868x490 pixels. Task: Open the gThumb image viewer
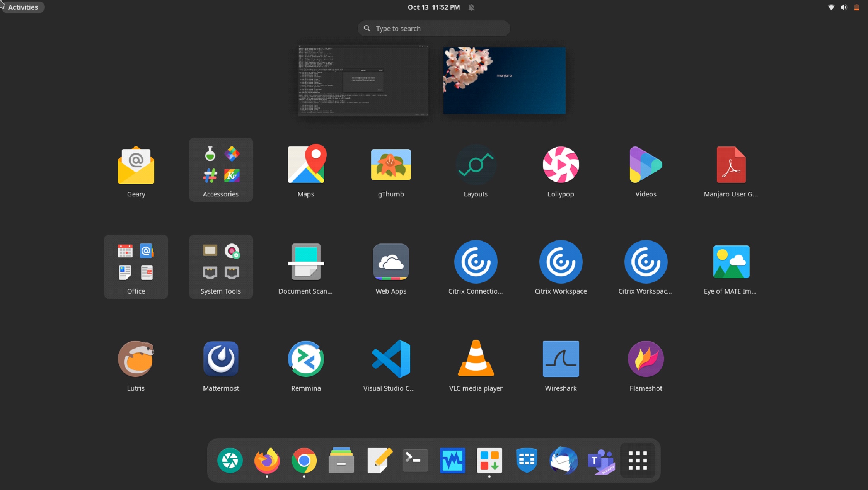click(x=391, y=165)
